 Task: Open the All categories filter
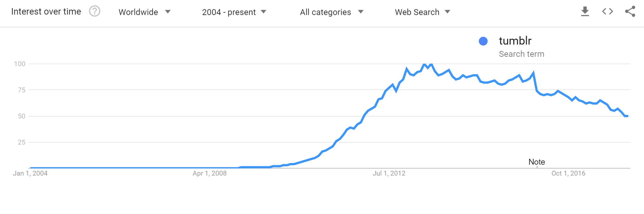click(x=325, y=12)
